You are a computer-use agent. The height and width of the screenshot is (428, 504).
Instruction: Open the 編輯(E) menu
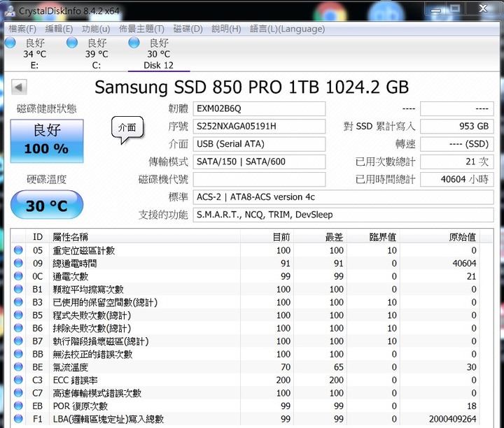point(59,29)
